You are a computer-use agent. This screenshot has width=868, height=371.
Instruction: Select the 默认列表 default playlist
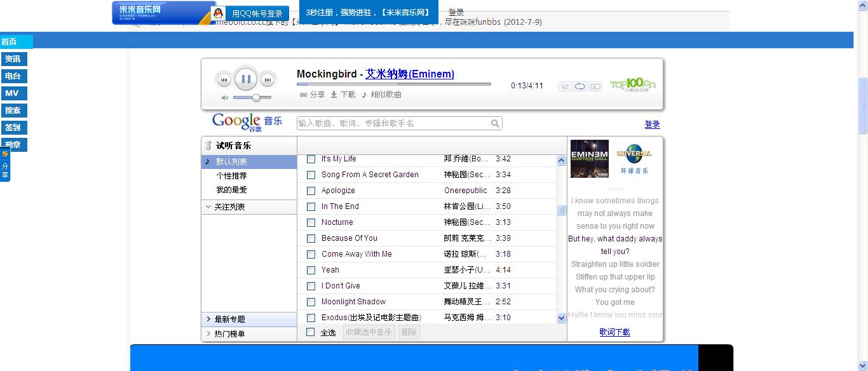[249, 162]
